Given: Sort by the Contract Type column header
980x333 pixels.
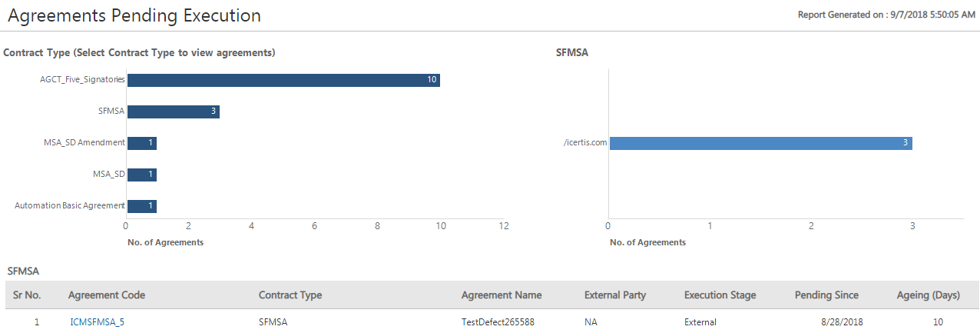Looking at the screenshot, I should click(x=290, y=295).
